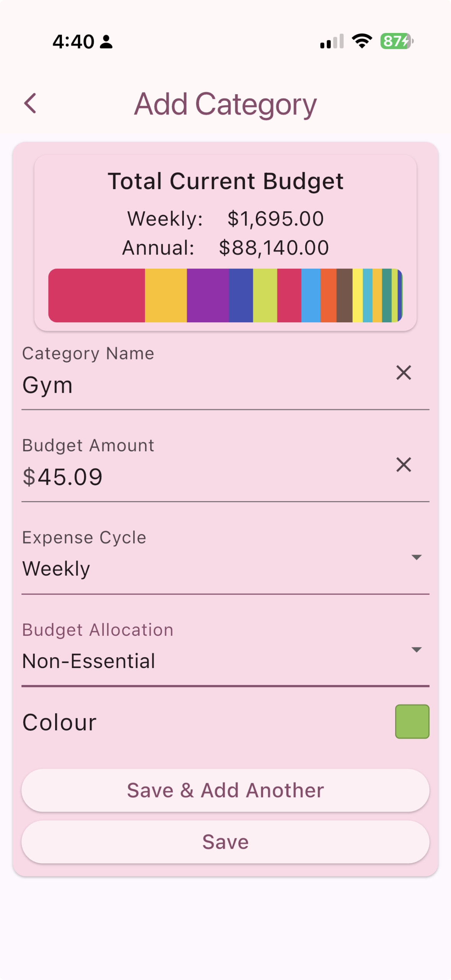Tap the Wi-Fi icon in status bar

(x=362, y=41)
